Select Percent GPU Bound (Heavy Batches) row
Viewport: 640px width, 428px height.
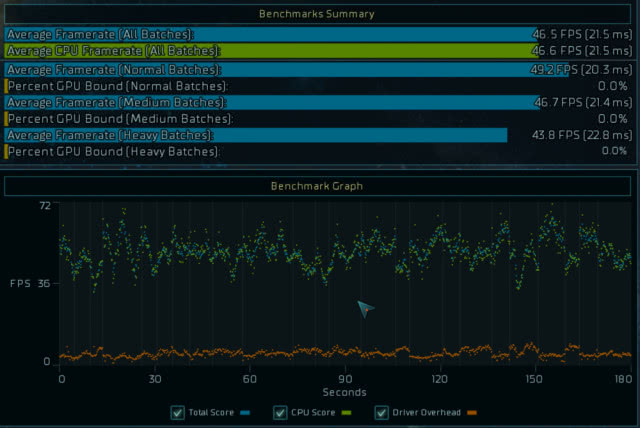pyautogui.click(x=318, y=151)
